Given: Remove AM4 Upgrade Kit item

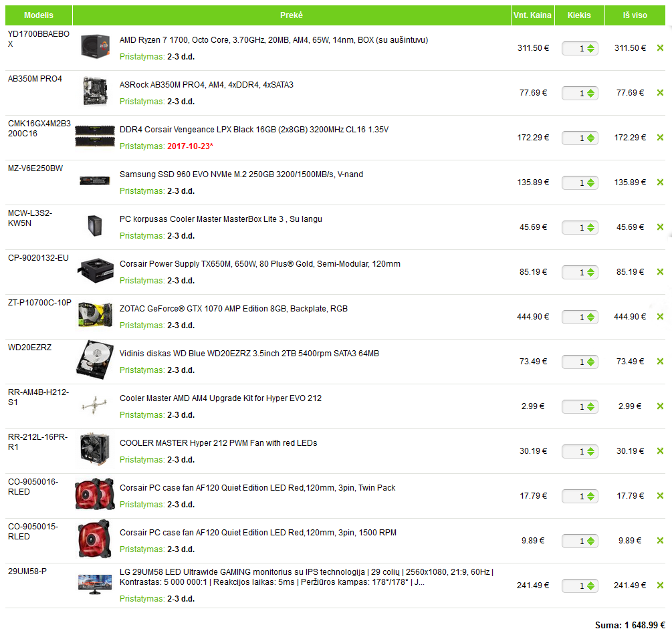Looking at the screenshot, I should coord(660,406).
